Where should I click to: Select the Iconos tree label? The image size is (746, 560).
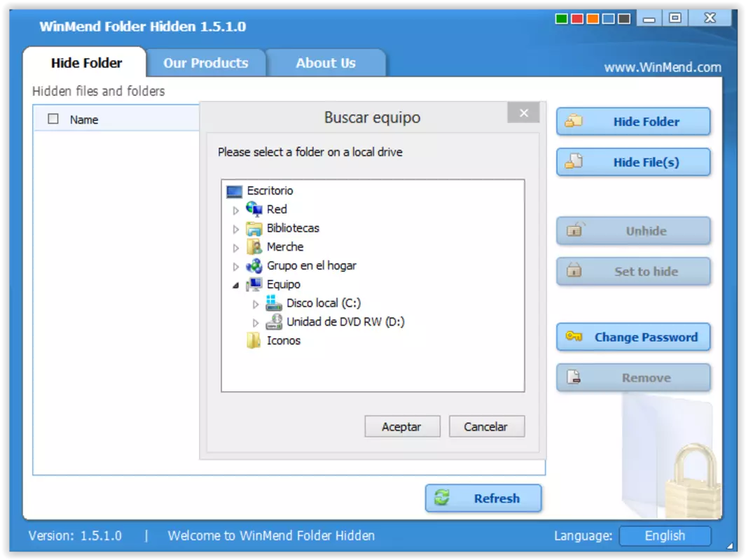(284, 341)
